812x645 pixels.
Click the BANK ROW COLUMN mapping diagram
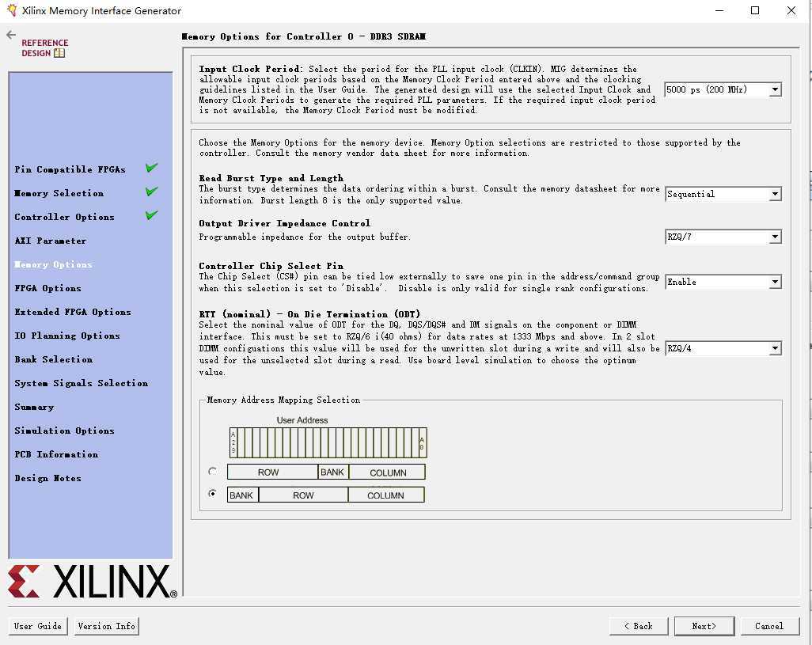(x=326, y=495)
